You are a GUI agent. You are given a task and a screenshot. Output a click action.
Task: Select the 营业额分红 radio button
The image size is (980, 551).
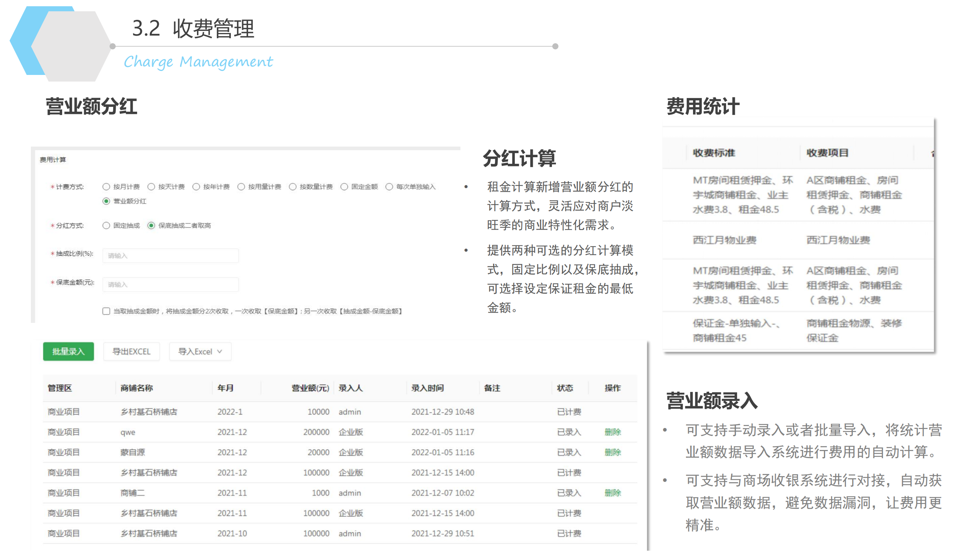106,201
